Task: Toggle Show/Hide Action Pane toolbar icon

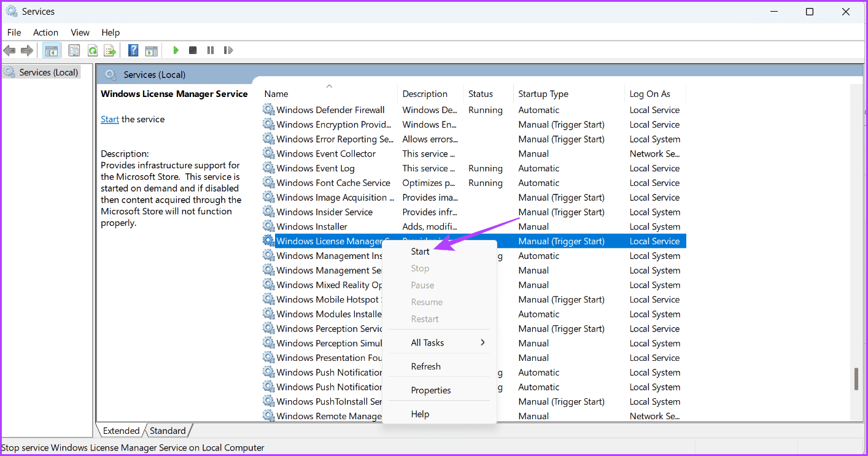Action: (x=151, y=50)
